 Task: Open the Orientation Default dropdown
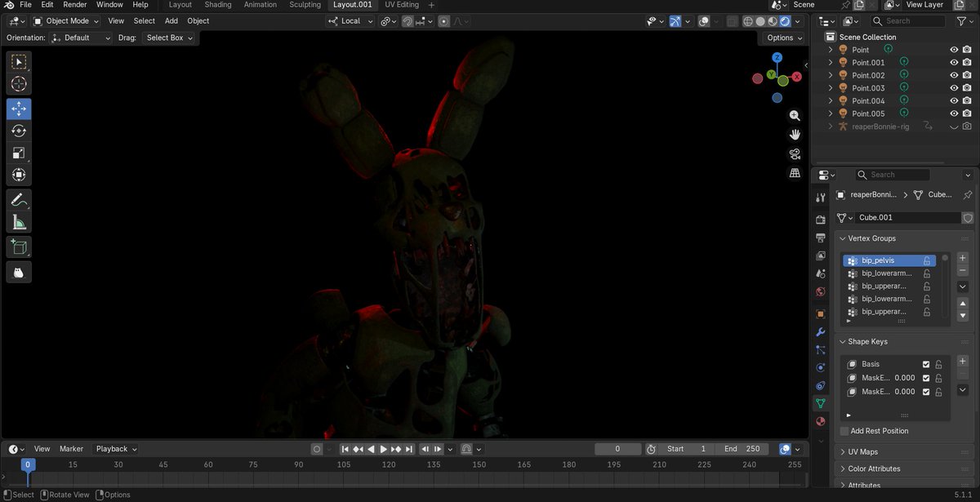80,38
